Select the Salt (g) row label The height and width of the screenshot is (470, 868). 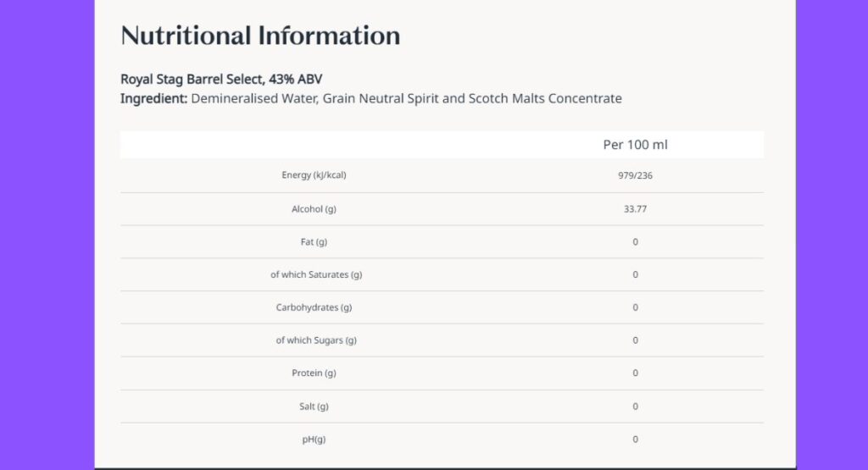click(x=314, y=406)
